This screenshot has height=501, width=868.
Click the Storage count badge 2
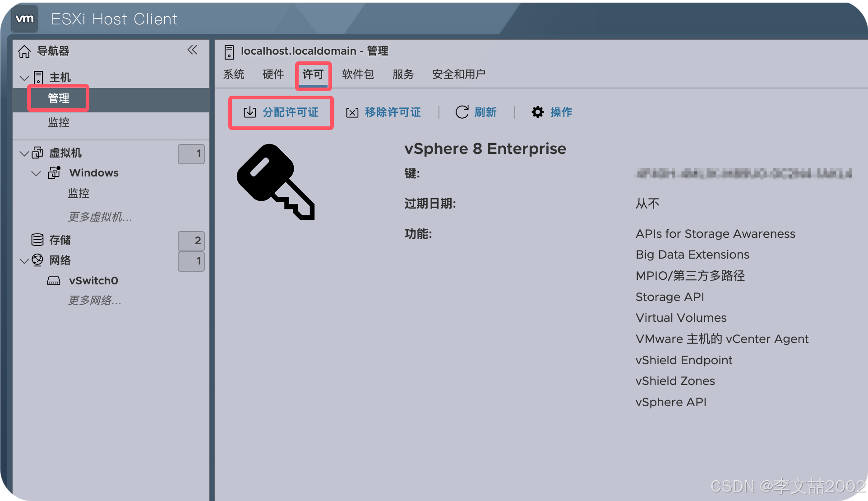click(191, 241)
